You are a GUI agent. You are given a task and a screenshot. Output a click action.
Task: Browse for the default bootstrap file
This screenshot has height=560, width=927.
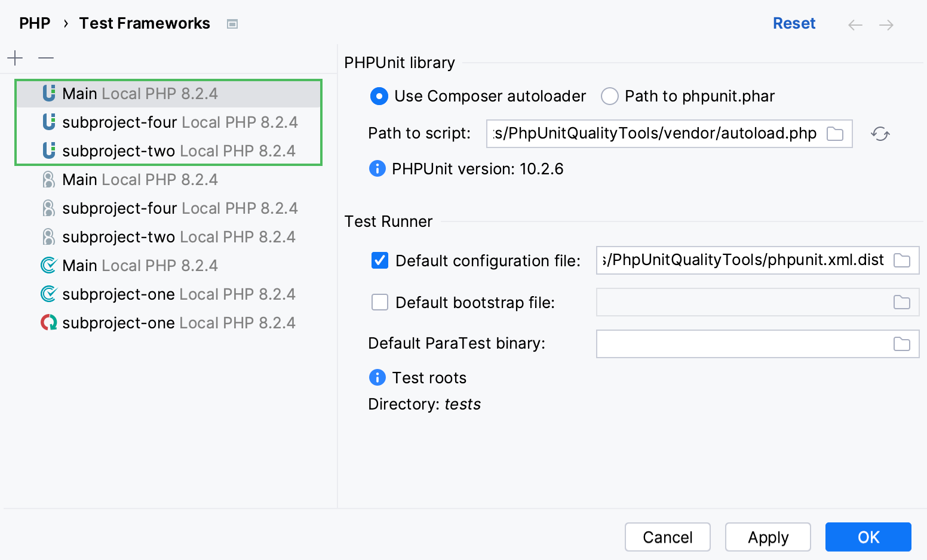pos(902,302)
